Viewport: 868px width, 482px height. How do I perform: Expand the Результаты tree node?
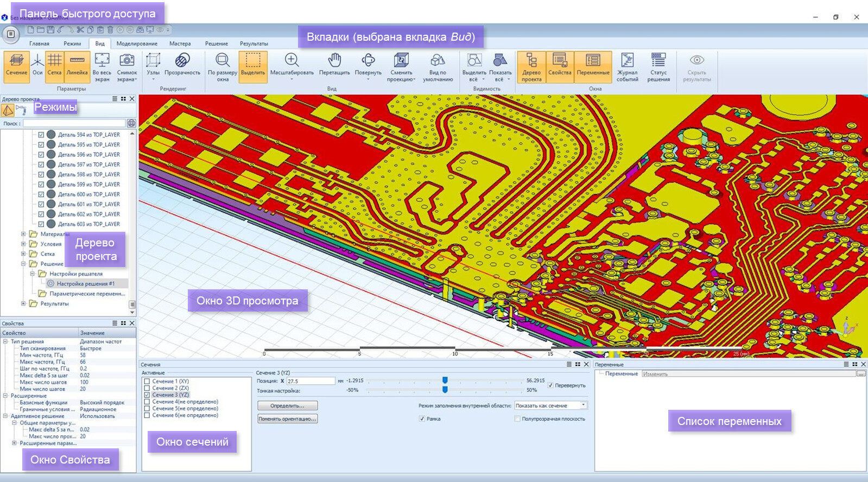click(x=23, y=304)
